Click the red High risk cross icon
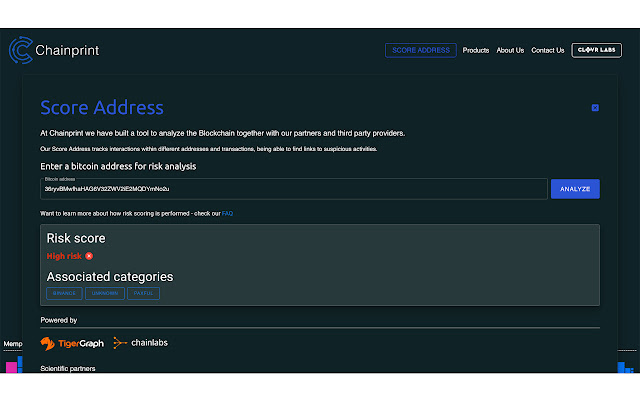The width and height of the screenshot is (640, 400). click(x=89, y=256)
